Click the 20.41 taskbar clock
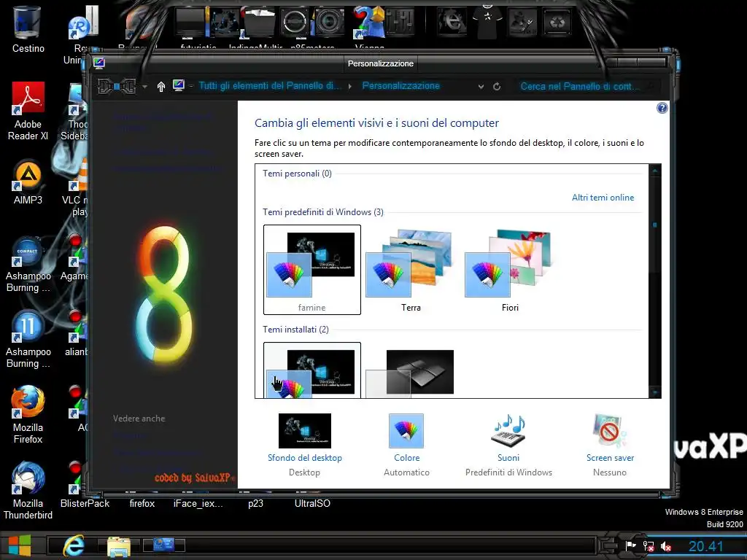The image size is (747, 560). [705, 546]
